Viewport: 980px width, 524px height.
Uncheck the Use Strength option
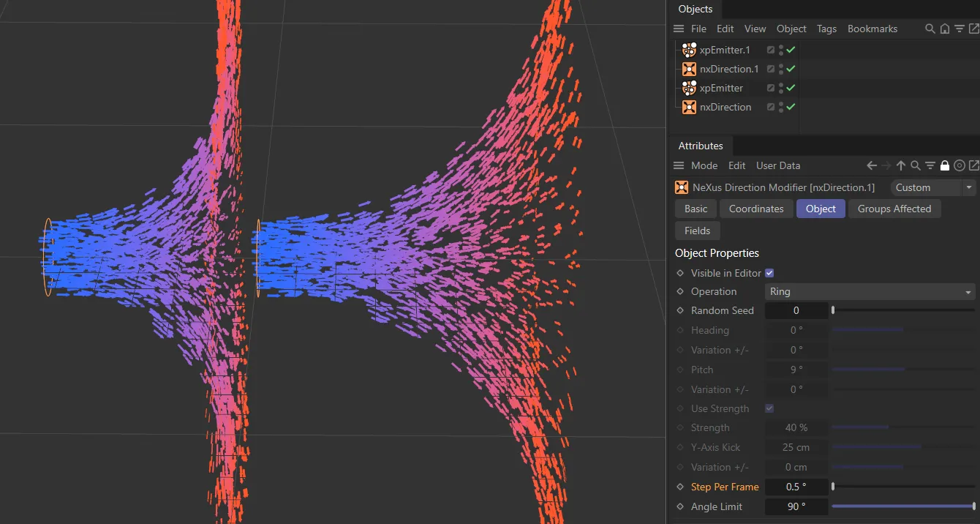tap(769, 408)
